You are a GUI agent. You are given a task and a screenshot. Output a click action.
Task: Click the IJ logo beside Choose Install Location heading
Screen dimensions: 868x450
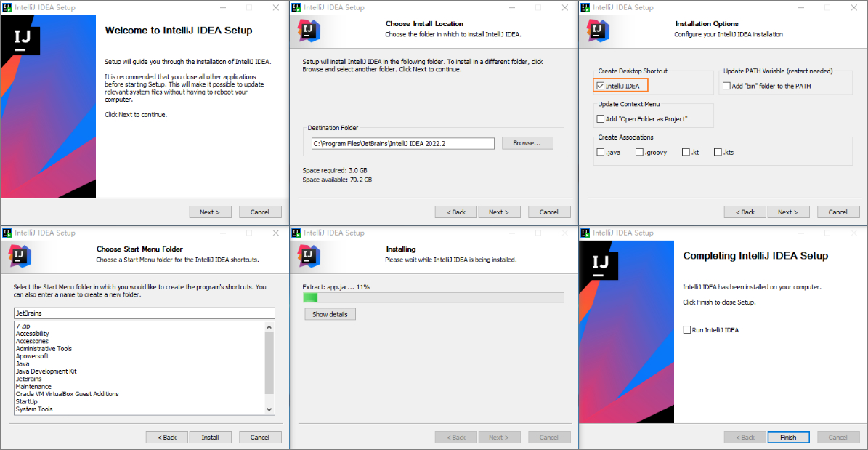tap(308, 31)
